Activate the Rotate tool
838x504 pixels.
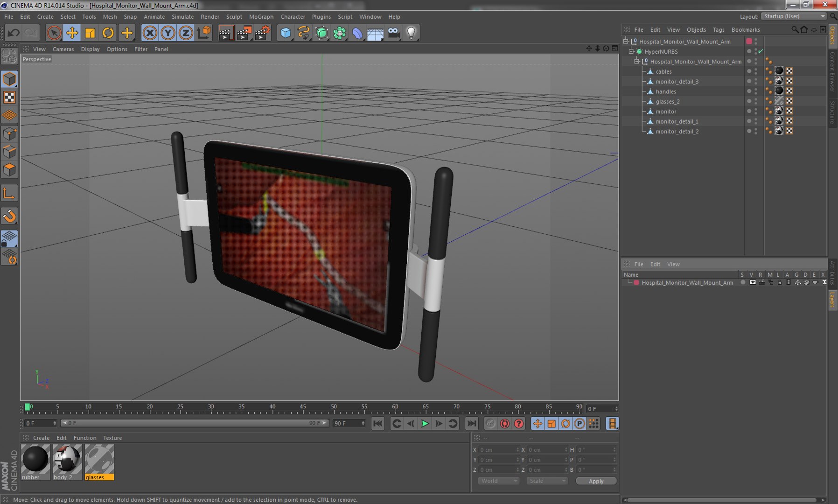[108, 33]
